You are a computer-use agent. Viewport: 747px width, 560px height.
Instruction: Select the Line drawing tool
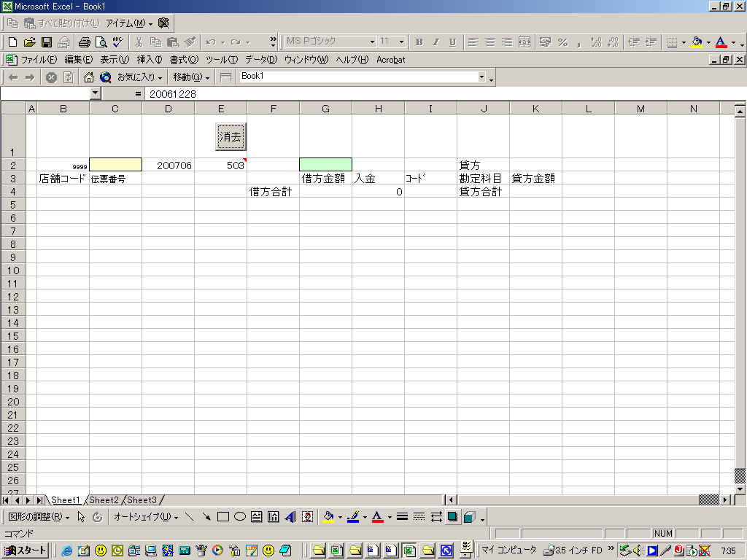tap(190, 517)
